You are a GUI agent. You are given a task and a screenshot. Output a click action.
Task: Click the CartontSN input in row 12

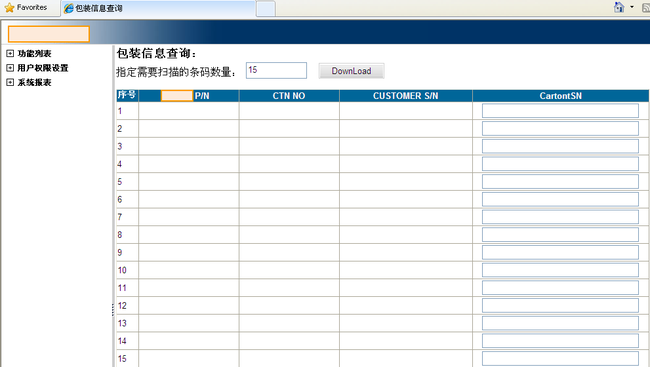coord(560,306)
